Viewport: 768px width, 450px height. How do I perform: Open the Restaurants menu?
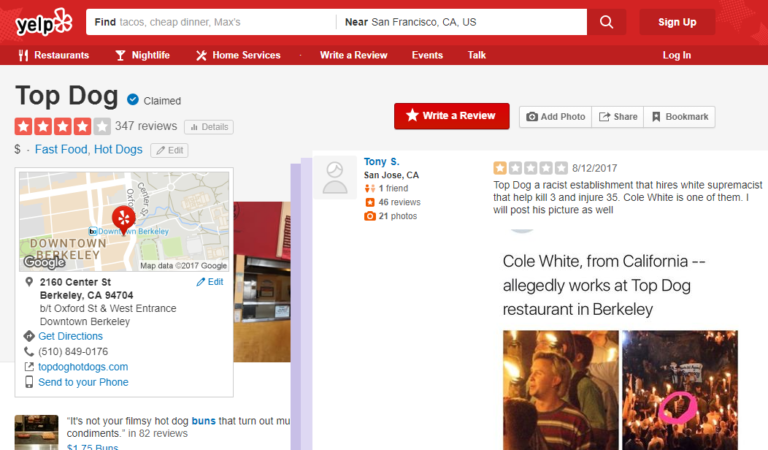(54, 55)
